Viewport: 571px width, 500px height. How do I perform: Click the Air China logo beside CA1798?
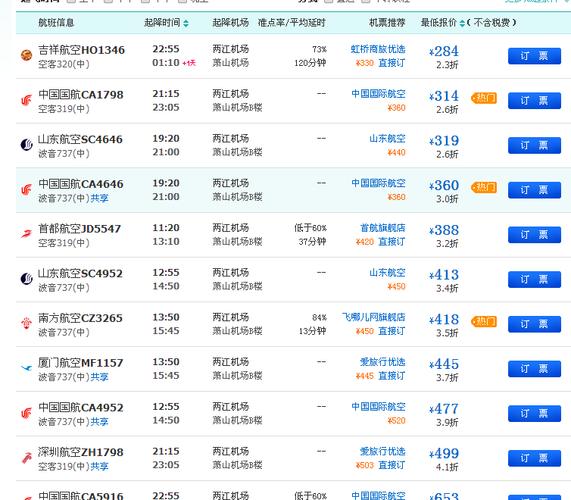click(26, 100)
